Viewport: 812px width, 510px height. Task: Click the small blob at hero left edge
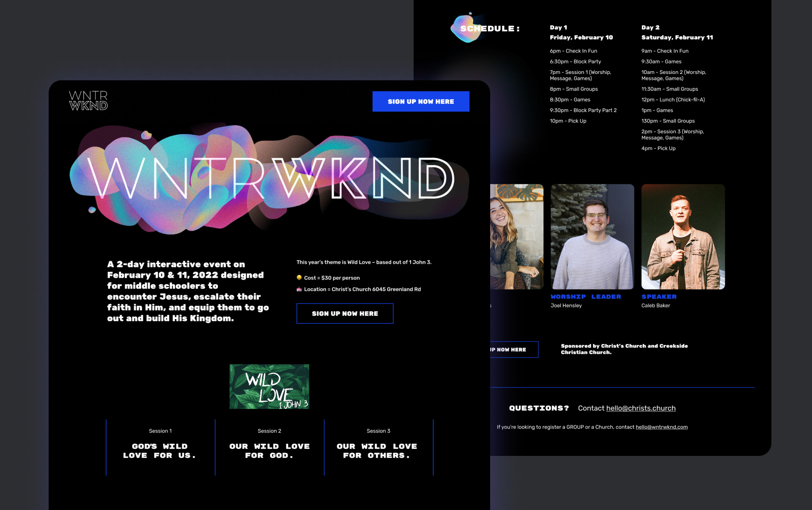click(92, 210)
